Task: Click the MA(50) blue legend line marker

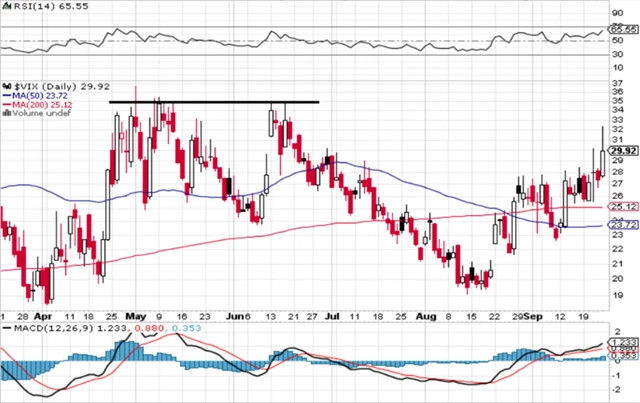Action: pyautogui.click(x=6, y=96)
